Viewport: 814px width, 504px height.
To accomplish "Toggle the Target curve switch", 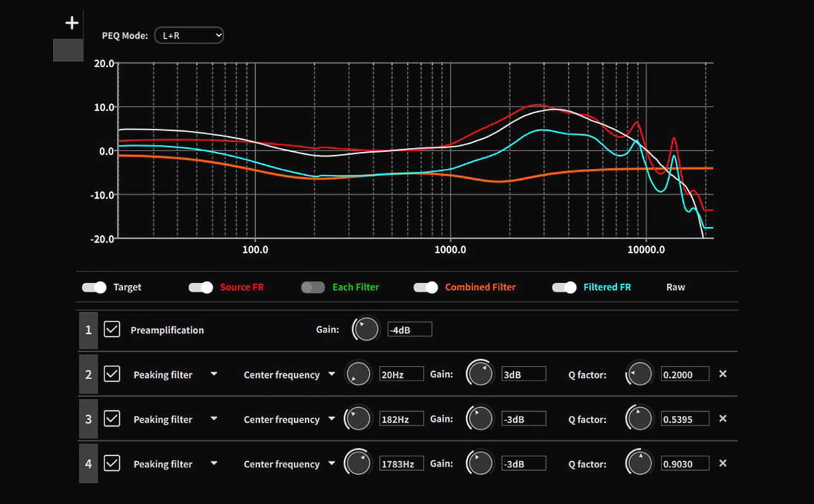I will tap(94, 287).
